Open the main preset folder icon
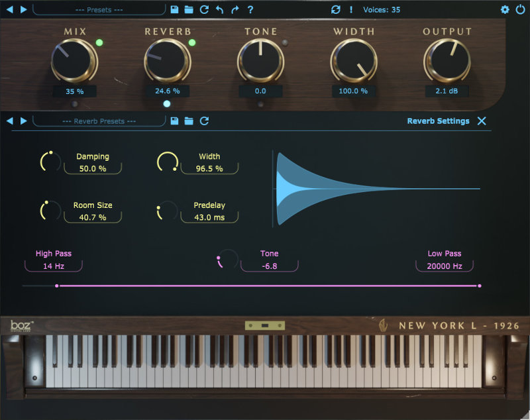 pyautogui.click(x=189, y=9)
